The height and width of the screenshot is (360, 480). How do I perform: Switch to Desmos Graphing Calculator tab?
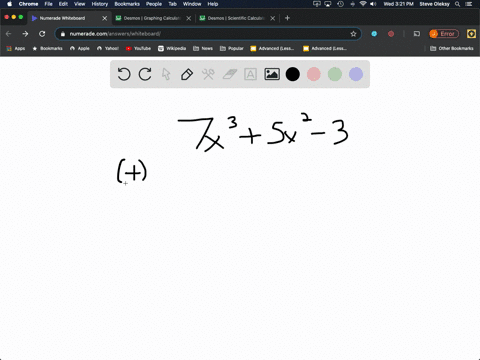tap(152, 18)
